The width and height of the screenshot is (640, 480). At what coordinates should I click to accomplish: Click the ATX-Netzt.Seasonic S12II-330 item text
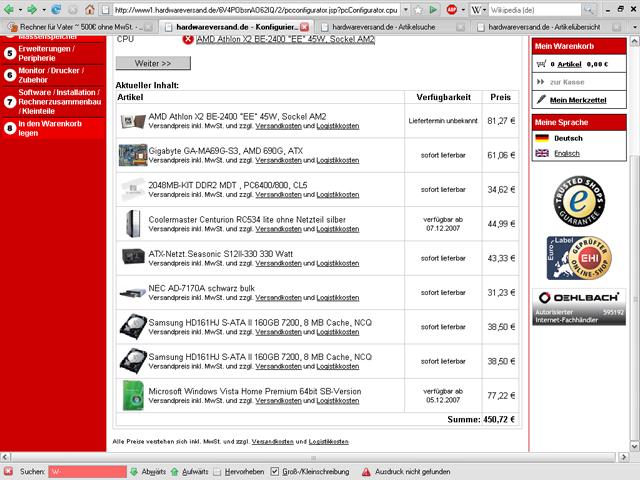click(x=220, y=254)
